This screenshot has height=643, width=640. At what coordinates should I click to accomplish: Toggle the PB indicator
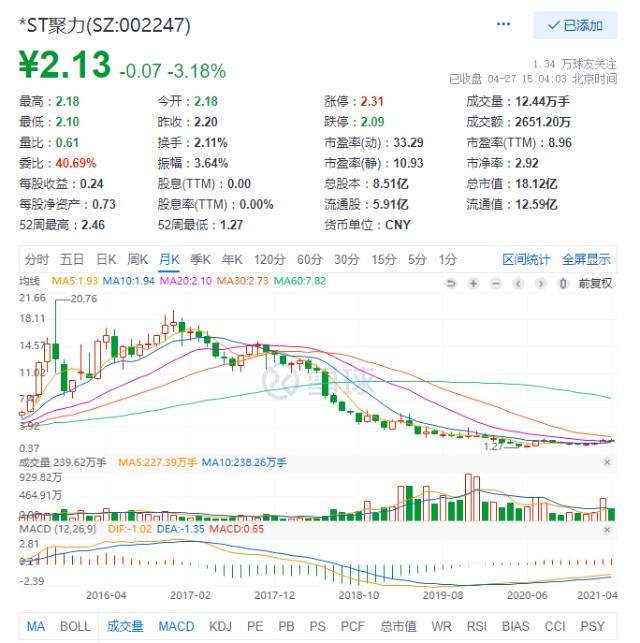click(x=286, y=627)
